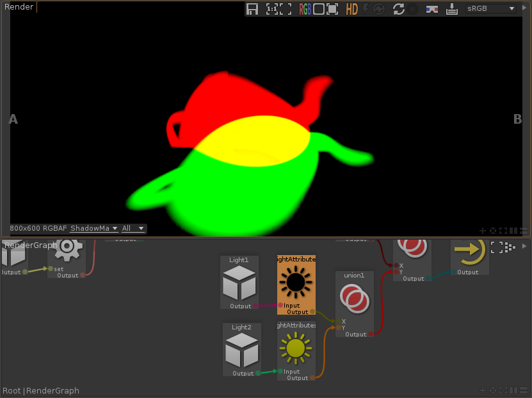Screen dimensions: 532x398
Task: Click the node graph hierarchy layout icon
Action: point(510,246)
